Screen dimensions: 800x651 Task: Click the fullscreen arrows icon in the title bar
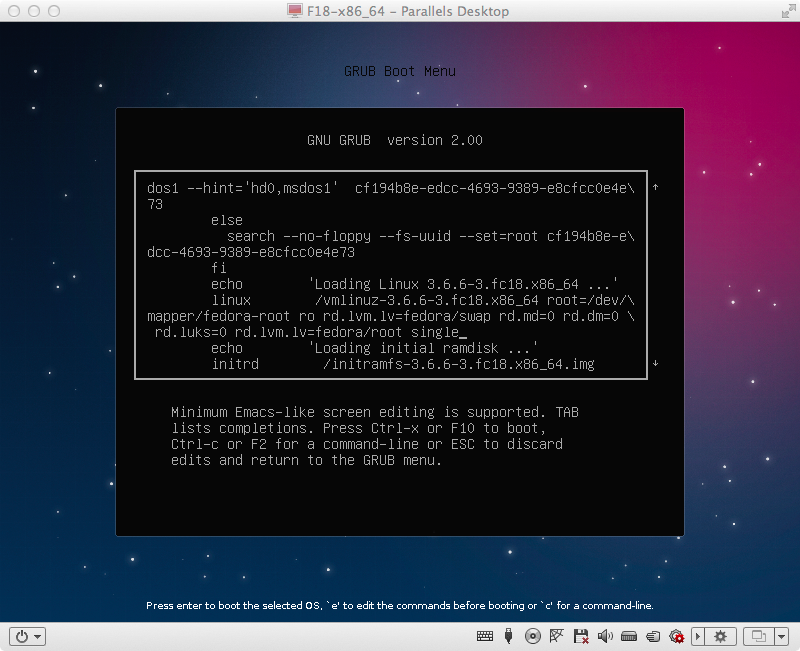click(788, 11)
